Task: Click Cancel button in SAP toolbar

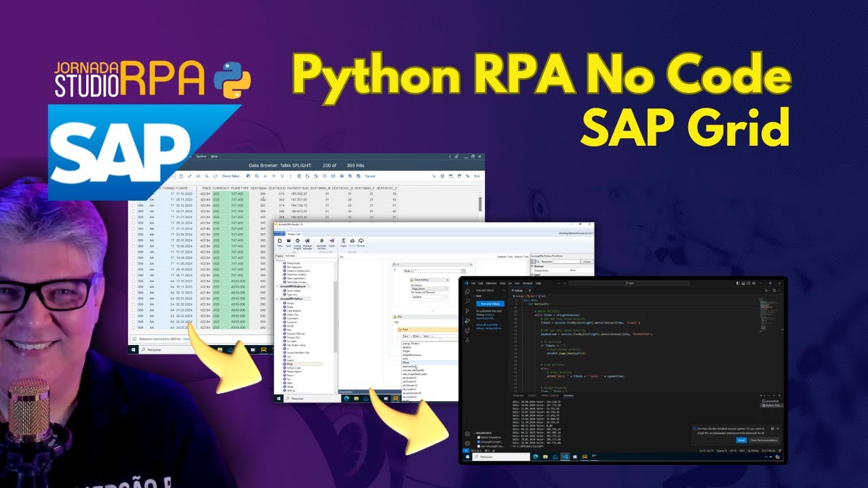Action: pos(370,176)
